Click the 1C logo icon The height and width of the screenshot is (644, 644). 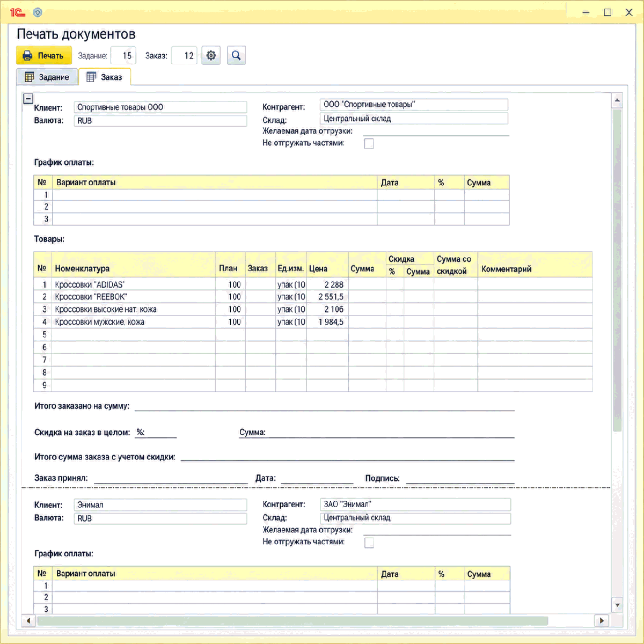(18, 12)
